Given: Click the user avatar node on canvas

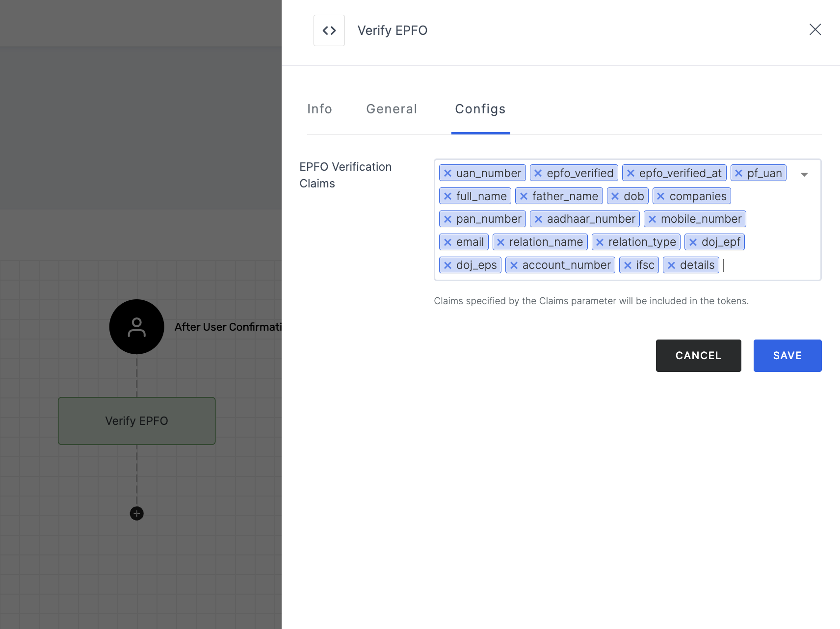Looking at the screenshot, I should [x=136, y=327].
